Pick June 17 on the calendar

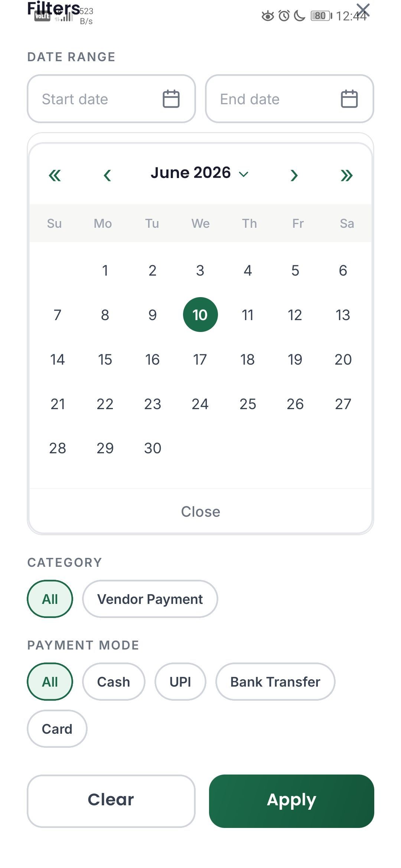pyautogui.click(x=200, y=359)
